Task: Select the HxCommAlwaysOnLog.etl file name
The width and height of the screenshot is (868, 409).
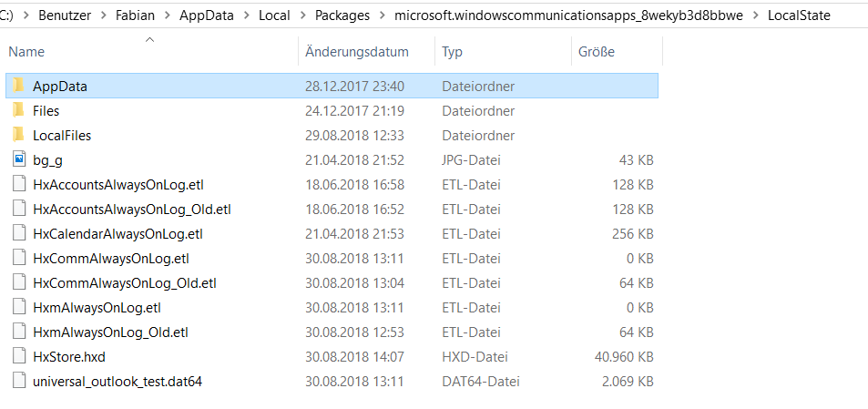Action: click(x=111, y=258)
